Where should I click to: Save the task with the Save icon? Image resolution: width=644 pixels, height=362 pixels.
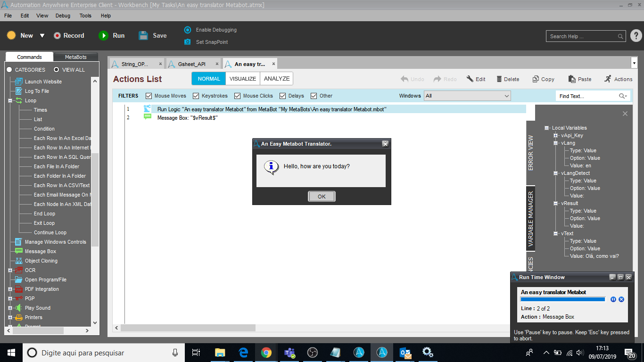tap(143, 35)
